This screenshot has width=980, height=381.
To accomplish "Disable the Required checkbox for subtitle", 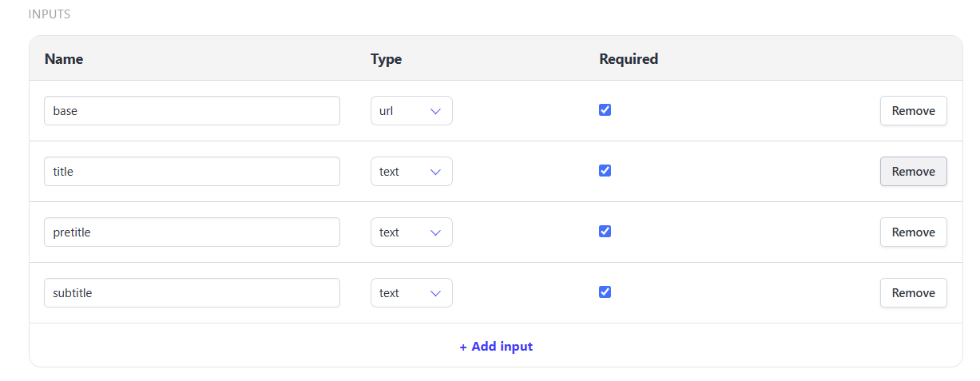I will click(x=605, y=292).
